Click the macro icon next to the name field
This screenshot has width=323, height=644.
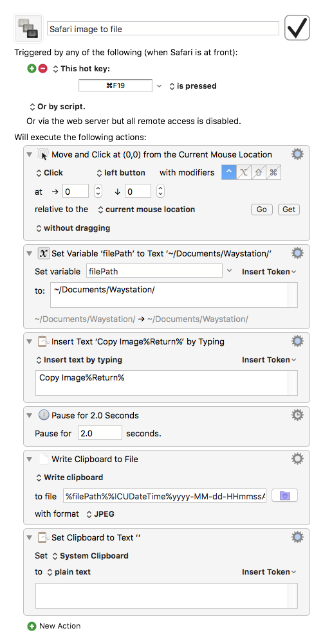tap(28, 28)
